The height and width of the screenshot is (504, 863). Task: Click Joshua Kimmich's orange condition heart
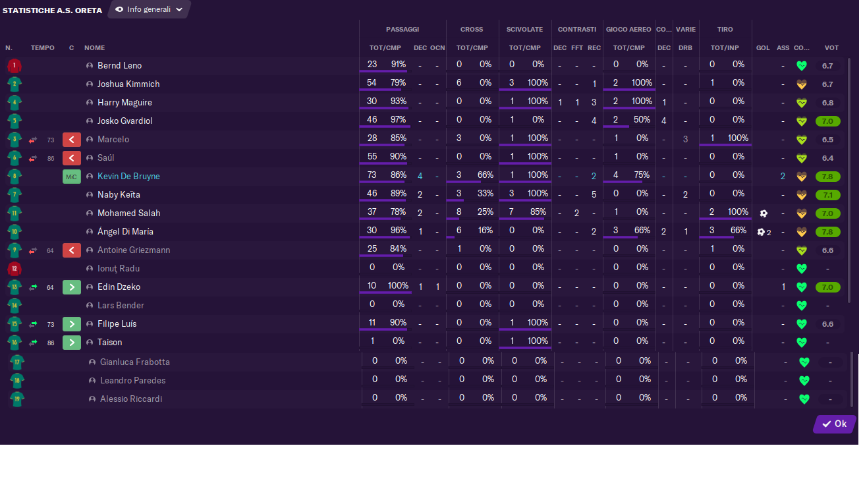tap(802, 84)
